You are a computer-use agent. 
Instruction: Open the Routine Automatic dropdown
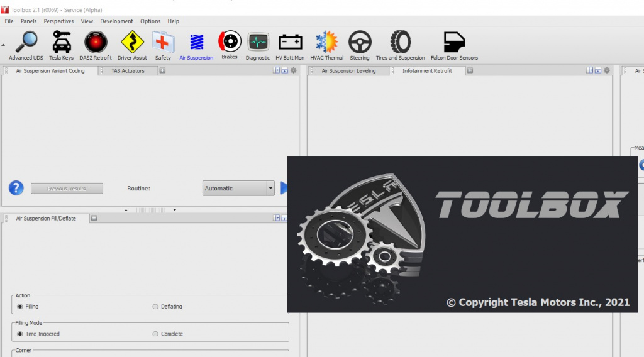click(x=238, y=189)
